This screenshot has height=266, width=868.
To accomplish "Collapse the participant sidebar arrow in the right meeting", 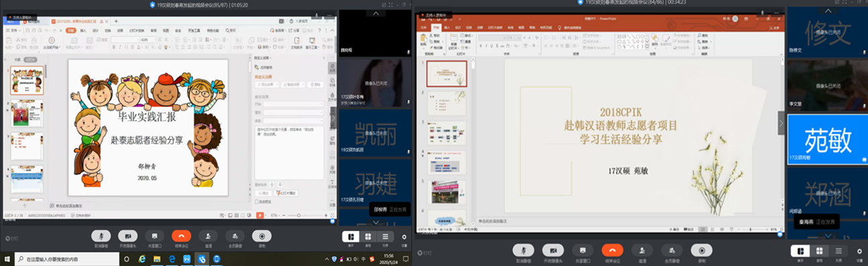I will click(781, 123).
